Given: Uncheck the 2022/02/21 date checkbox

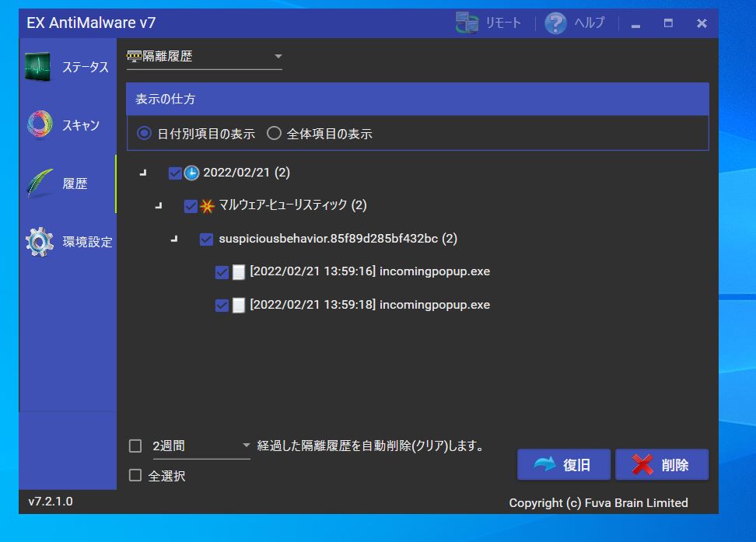Looking at the screenshot, I should click(x=175, y=173).
